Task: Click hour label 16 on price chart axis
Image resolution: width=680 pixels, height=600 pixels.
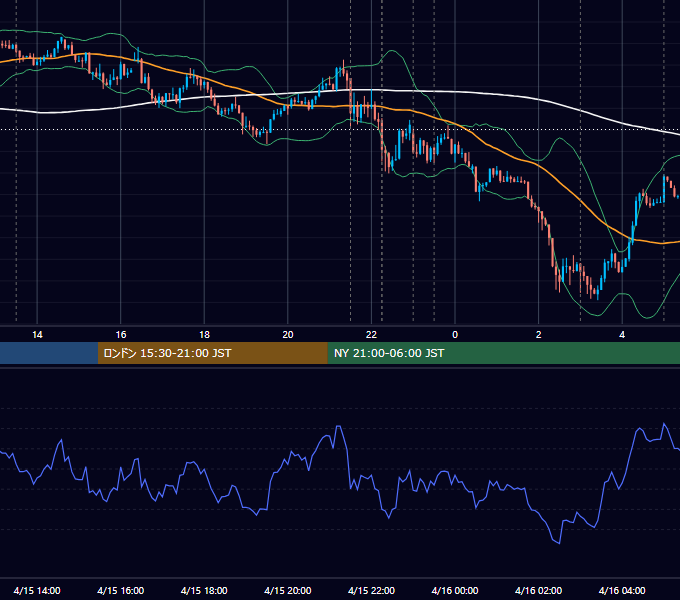Action: coord(121,335)
